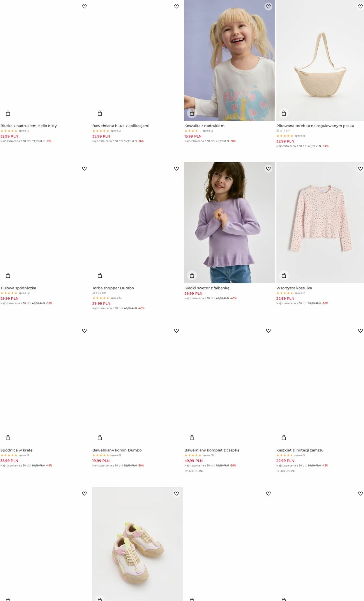Add Gładki sweter z falbanką to bag

pos(192,275)
